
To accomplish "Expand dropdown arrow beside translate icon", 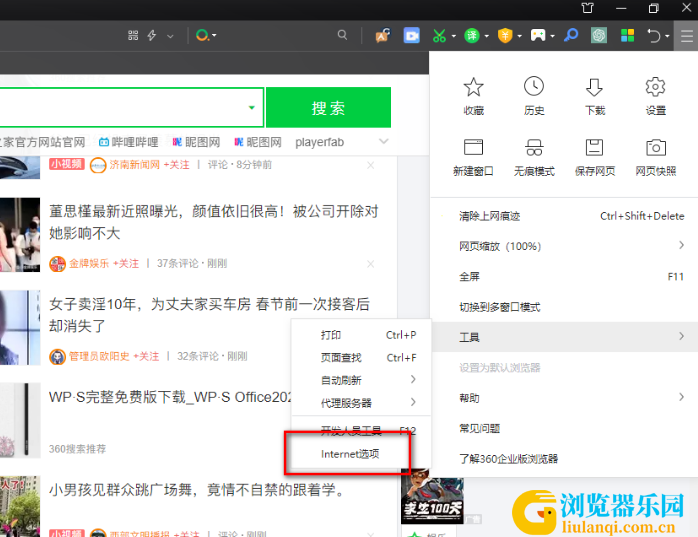I will pyautogui.click(x=487, y=36).
